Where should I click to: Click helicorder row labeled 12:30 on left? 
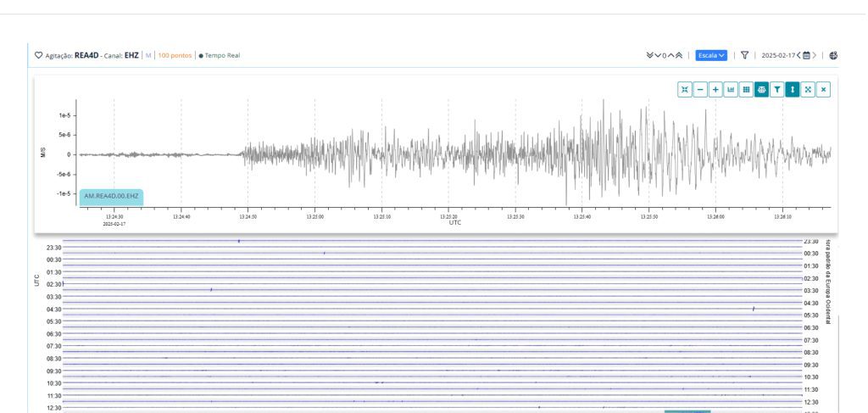pos(432,408)
